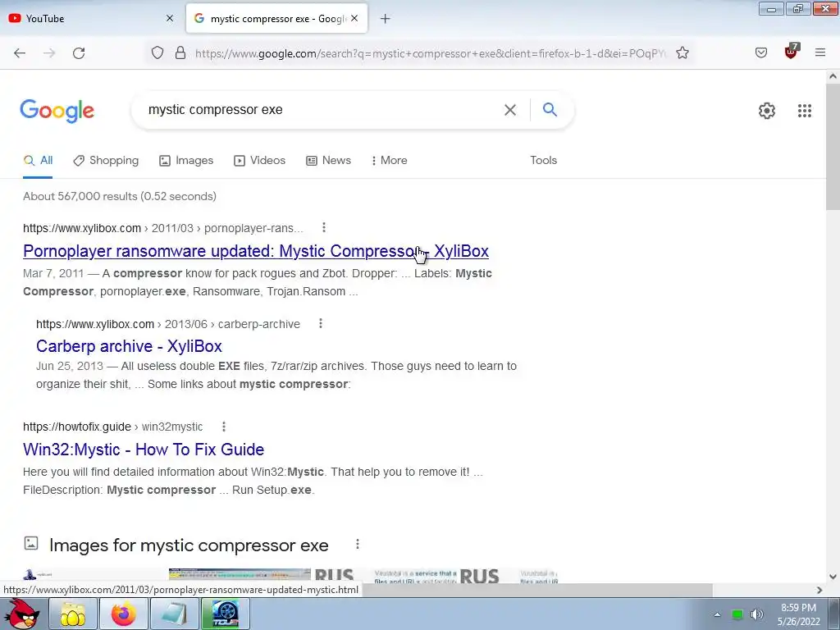Switch to Shopping results
The width and height of the screenshot is (840, 630).
pos(106,161)
